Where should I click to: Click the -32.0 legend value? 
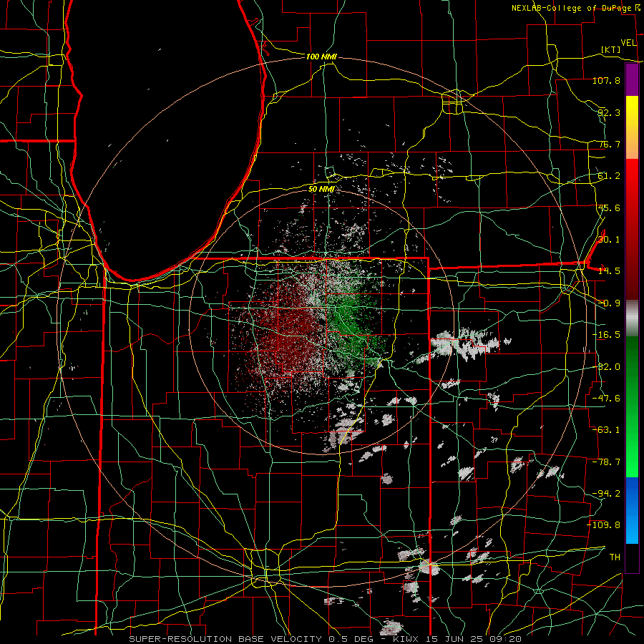(606, 367)
